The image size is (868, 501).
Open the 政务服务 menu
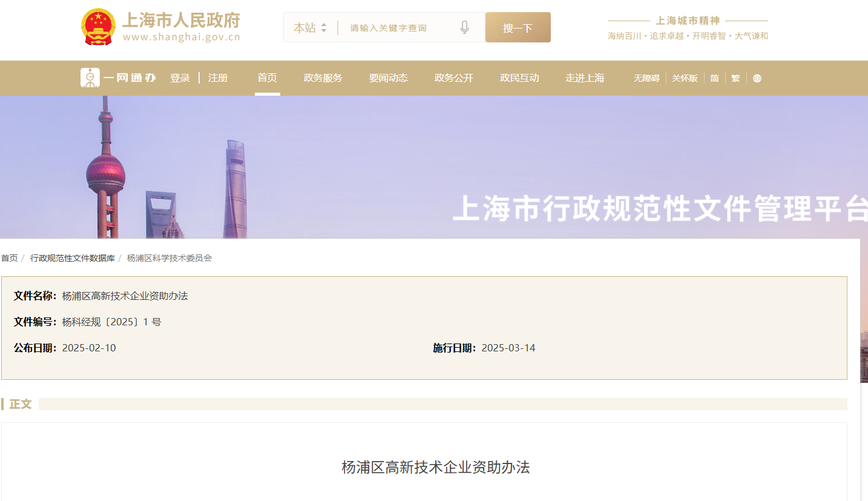click(322, 78)
